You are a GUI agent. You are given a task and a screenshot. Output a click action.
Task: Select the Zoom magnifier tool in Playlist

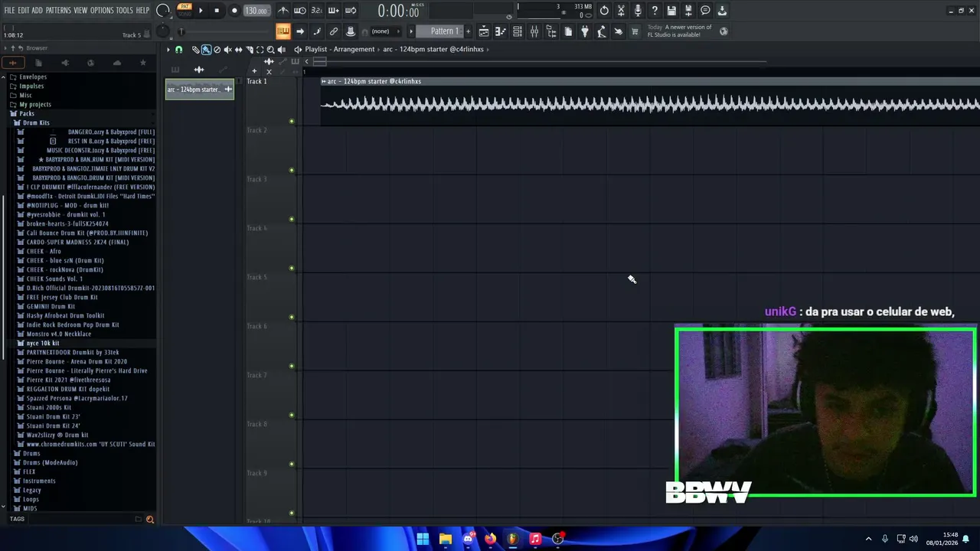[x=270, y=50]
